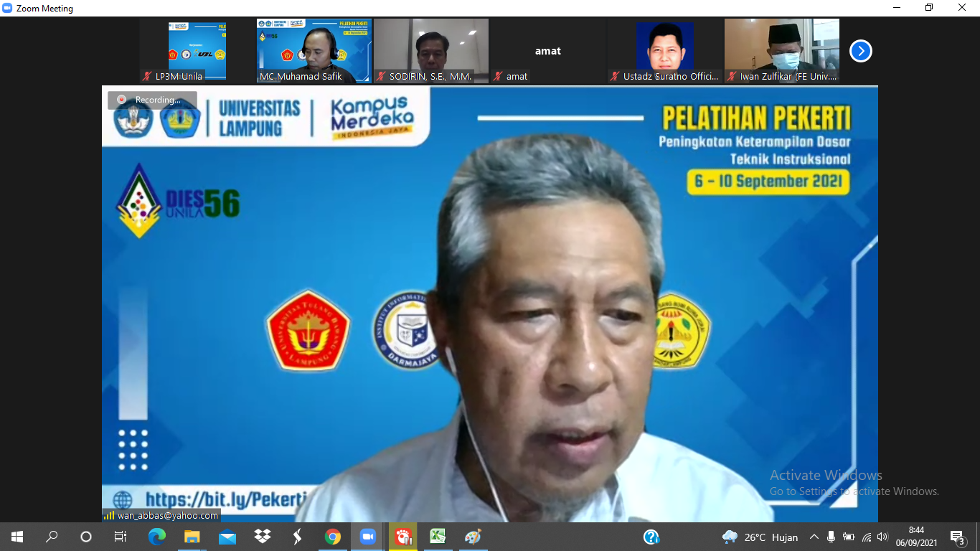Screen dimensions: 980x551
Task: Click the next participants arrow button
Action: pyautogui.click(x=860, y=51)
